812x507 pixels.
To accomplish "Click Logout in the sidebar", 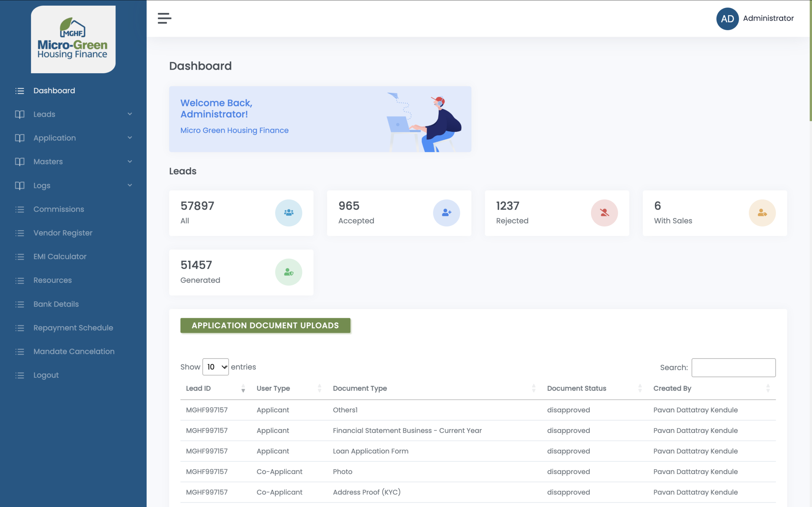I will tap(46, 375).
